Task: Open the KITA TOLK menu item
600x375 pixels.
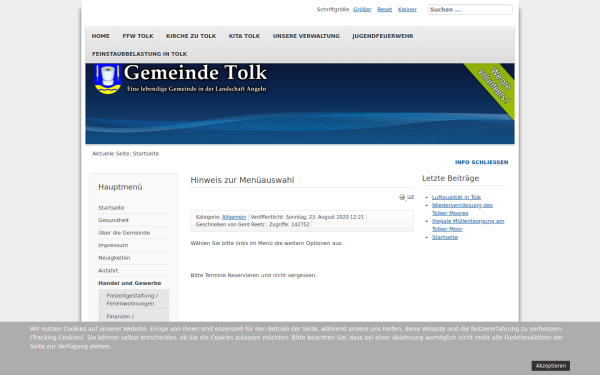Action: click(x=245, y=36)
